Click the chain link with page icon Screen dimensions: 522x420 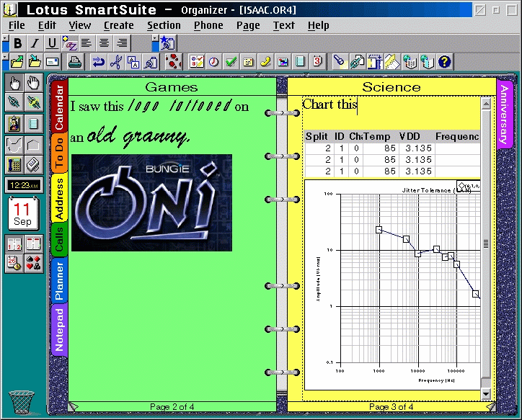[358, 62]
